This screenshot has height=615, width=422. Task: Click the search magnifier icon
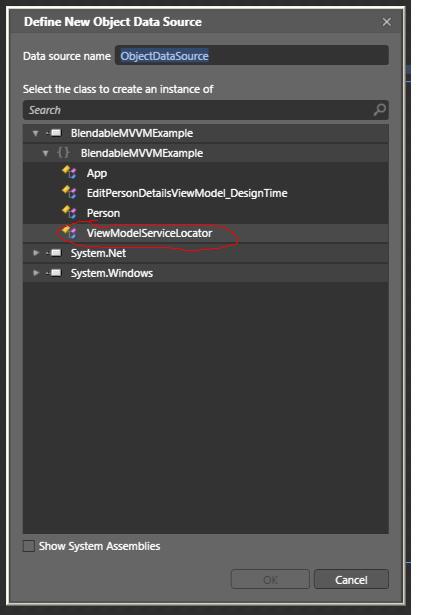point(379,110)
